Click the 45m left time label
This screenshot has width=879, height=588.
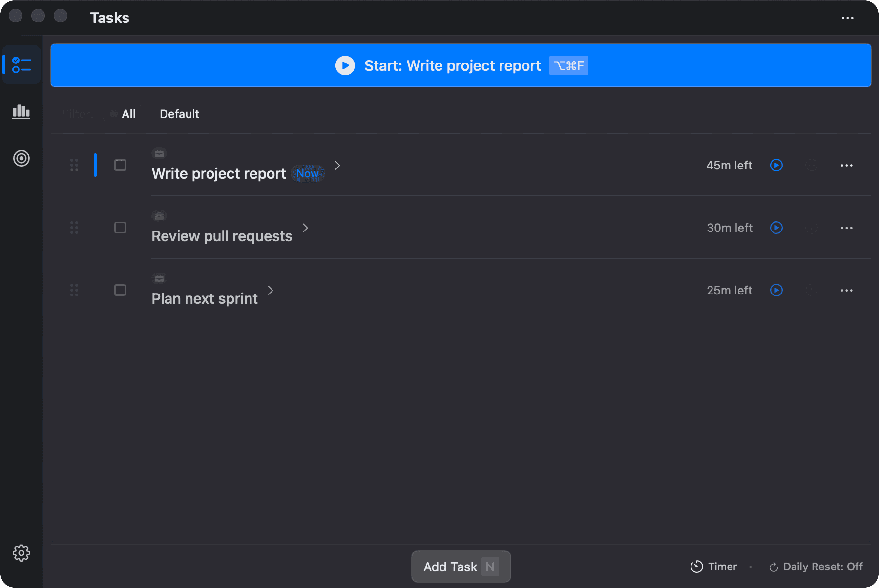pos(729,165)
